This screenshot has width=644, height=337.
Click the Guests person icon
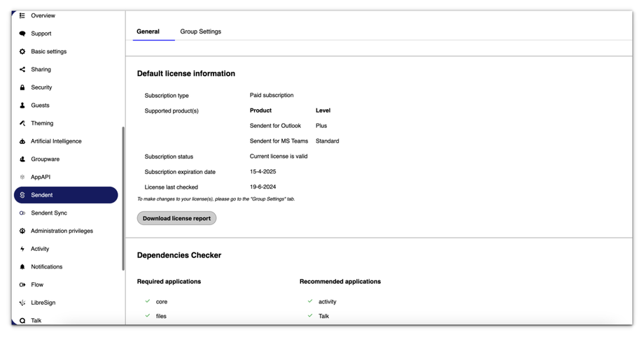[22, 106]
